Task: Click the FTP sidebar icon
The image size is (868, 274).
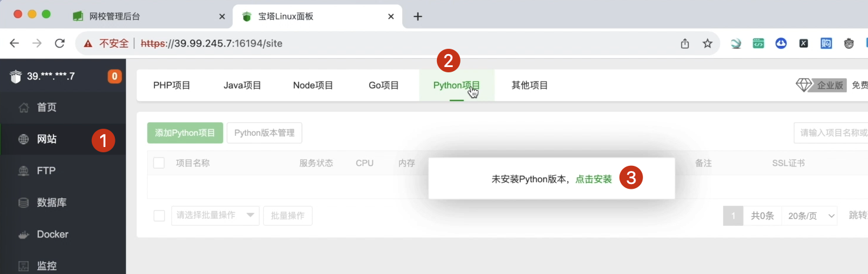Action: tap(24, 171)
